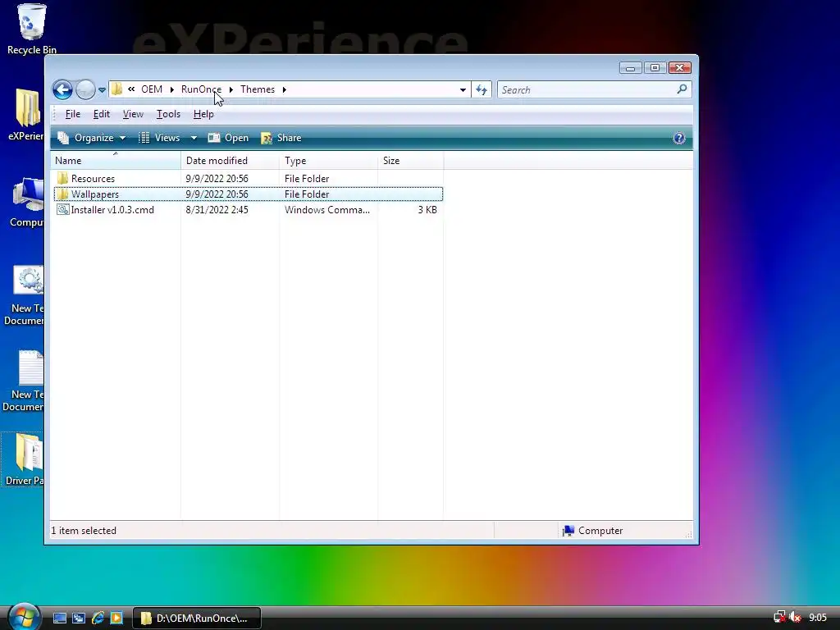The height and width of the screenshot is (630, 840).
Task: Click Show Desktop in Quick Launch
Action: (60, 619)
